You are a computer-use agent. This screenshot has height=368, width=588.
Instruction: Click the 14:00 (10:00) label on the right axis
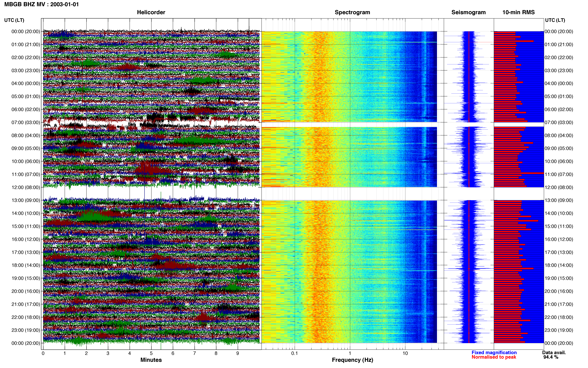pos(559,213)
